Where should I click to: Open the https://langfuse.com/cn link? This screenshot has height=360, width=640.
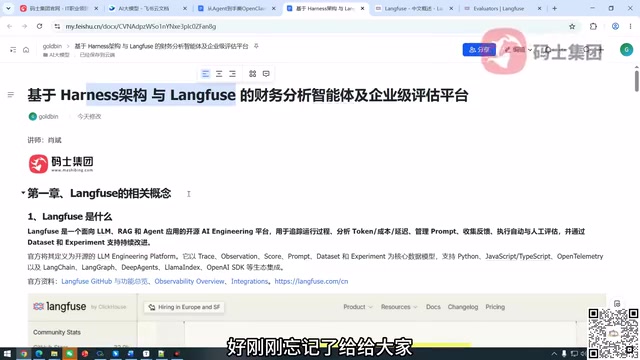click(311, 281)
